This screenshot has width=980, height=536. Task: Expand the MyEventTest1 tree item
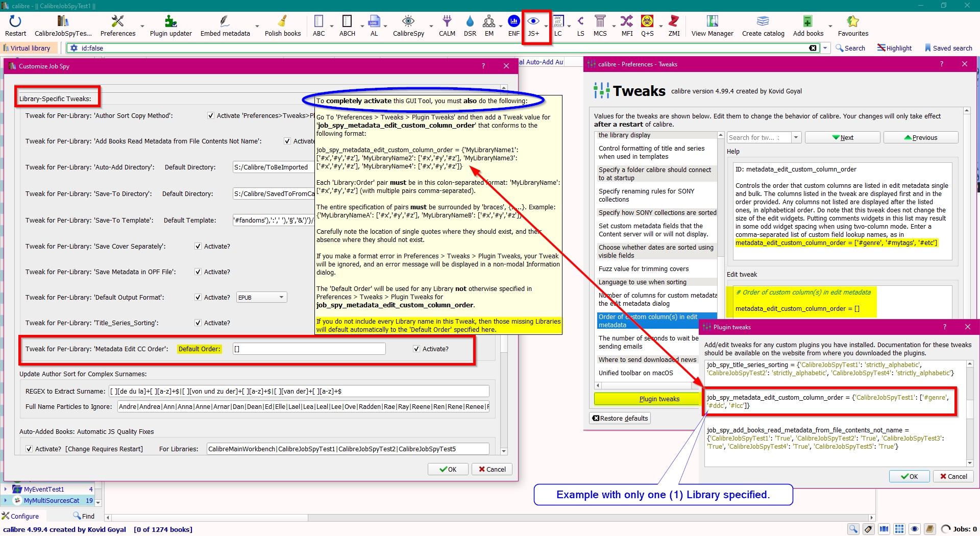6,489
